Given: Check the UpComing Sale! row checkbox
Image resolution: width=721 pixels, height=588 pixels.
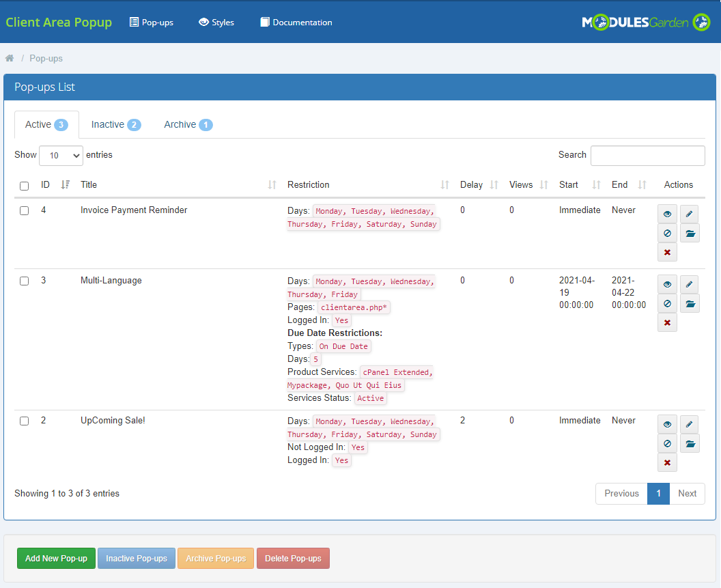Looking at the screenshot, I should tap(25, 421).
